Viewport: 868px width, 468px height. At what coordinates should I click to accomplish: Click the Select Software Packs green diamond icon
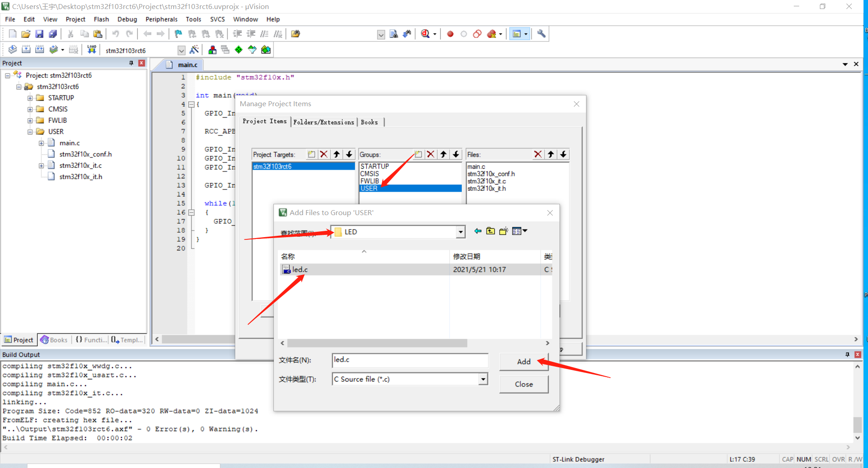(239, 49)
